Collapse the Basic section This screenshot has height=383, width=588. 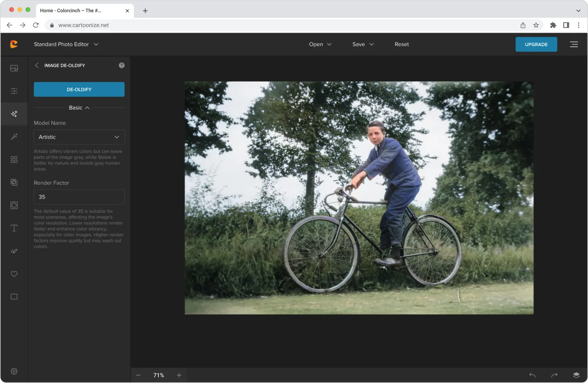79,108
